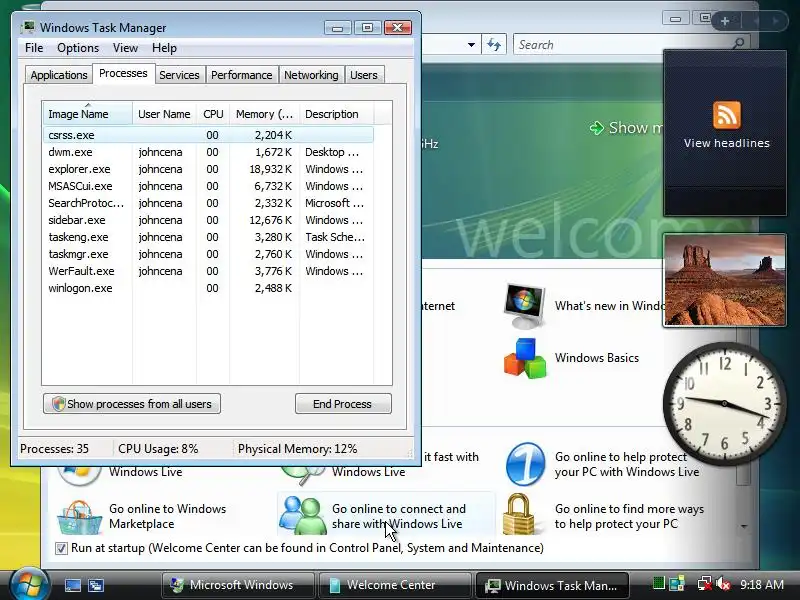Click the muted volume tray icon
This screenshot has height=600, width=800.
tap(723, 584)
